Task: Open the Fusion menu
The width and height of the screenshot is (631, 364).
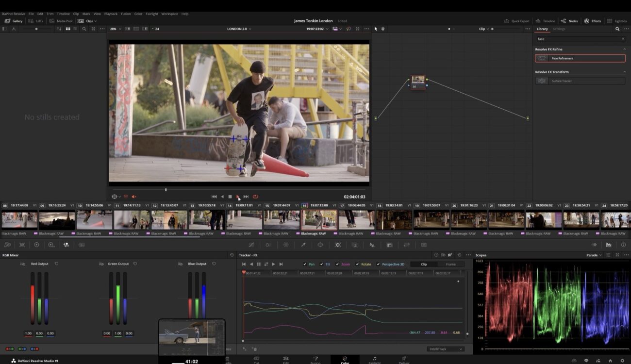Action: (x=125, y=14)
